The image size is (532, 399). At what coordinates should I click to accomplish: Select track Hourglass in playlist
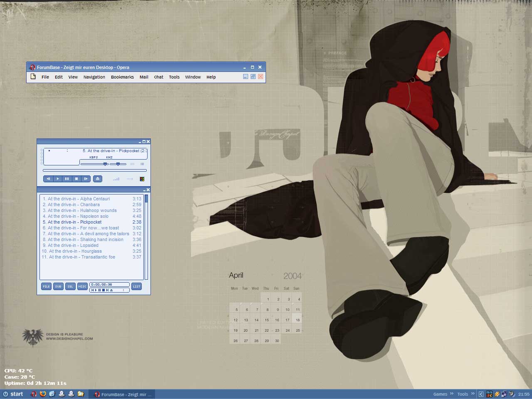pos(92,251)
